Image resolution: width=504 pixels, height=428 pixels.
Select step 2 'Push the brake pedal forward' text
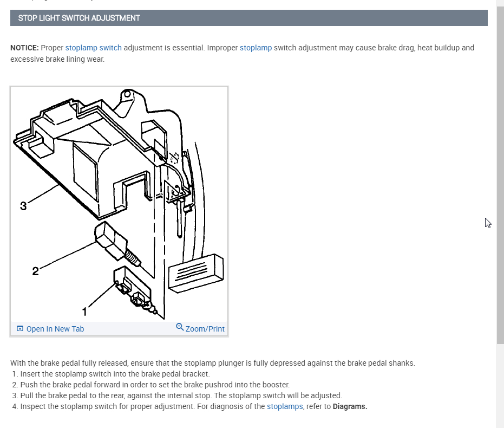point(155,385)
